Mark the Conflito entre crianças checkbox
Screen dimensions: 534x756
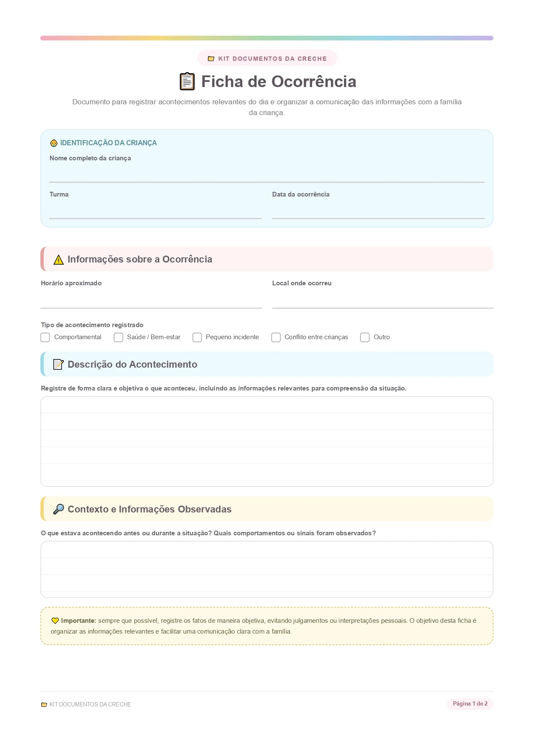pos(276,337)
